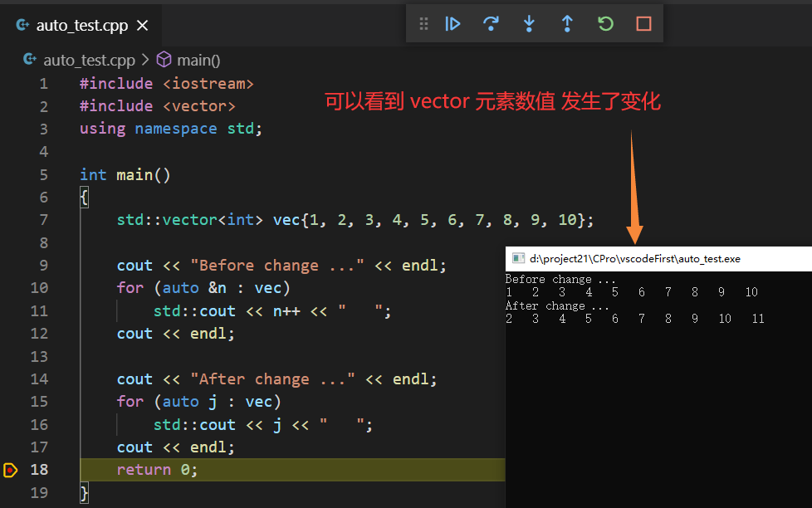Select the auto_test.cpp editor tab
Screen dimensions: 812x508
(81, 26)
